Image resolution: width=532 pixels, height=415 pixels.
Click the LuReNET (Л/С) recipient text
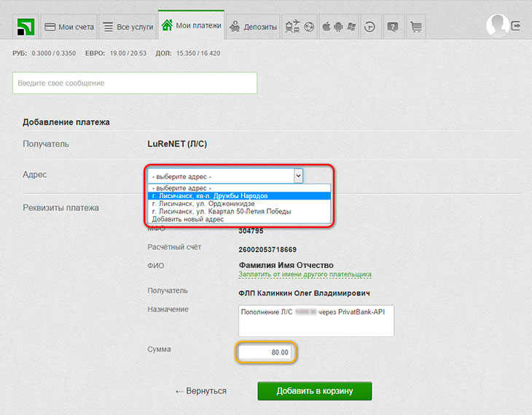177,143
